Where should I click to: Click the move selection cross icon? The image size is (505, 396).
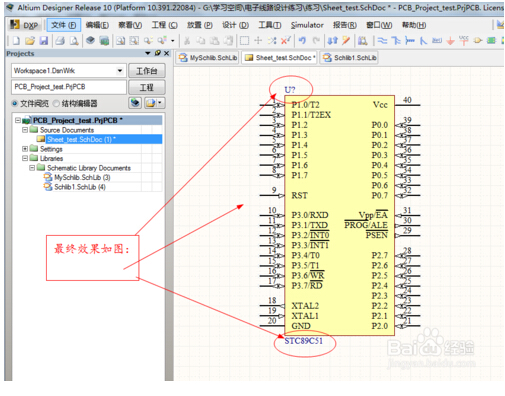[258, 41]
